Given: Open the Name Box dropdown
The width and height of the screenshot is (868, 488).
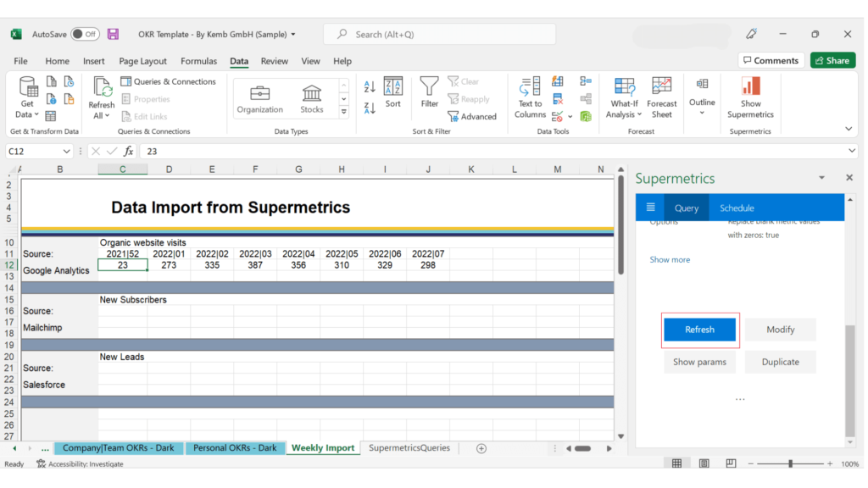Looking at the screenshot, I should pos(66,151).
